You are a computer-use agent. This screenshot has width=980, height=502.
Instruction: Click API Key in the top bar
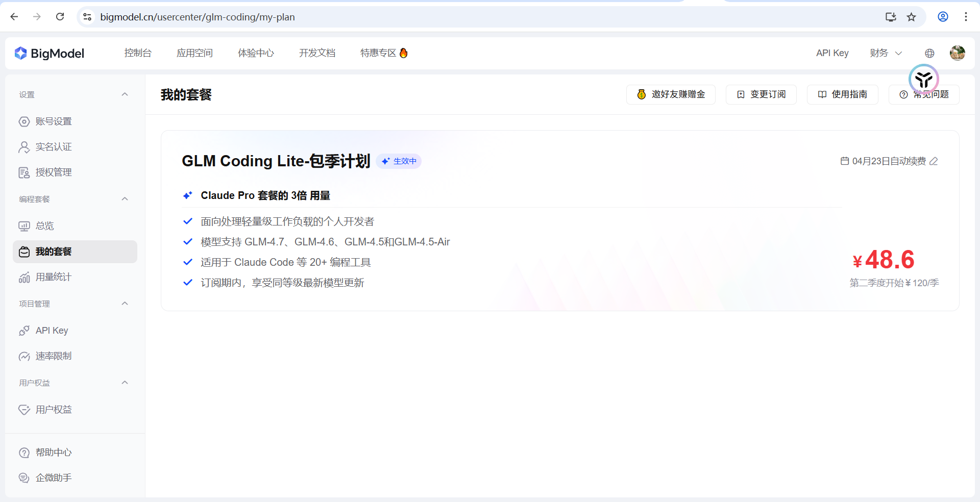(832, 53)
